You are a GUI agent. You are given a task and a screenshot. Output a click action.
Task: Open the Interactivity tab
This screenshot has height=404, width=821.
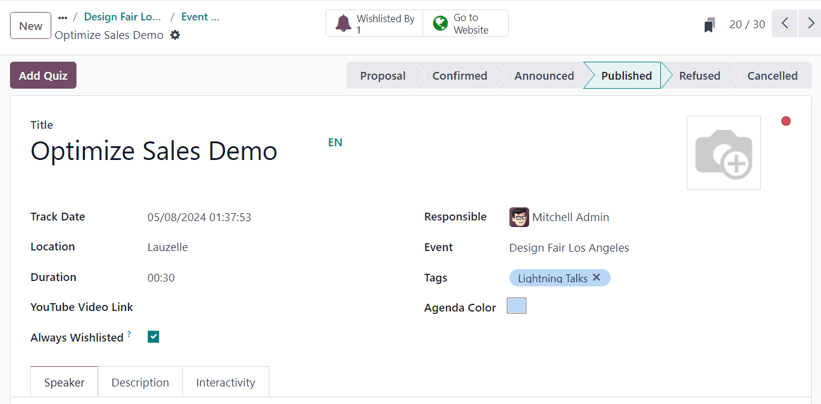pos(225,382)
